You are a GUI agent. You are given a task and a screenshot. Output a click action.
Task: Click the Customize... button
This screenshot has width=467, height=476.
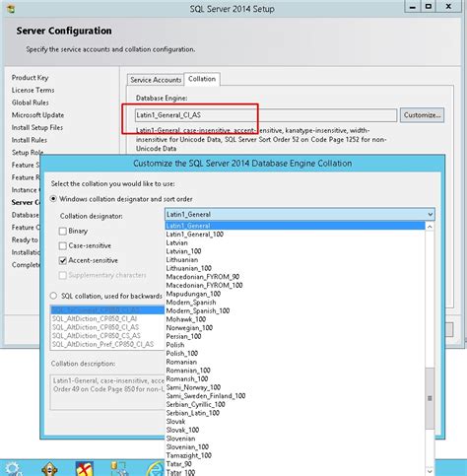coord(422,115)
